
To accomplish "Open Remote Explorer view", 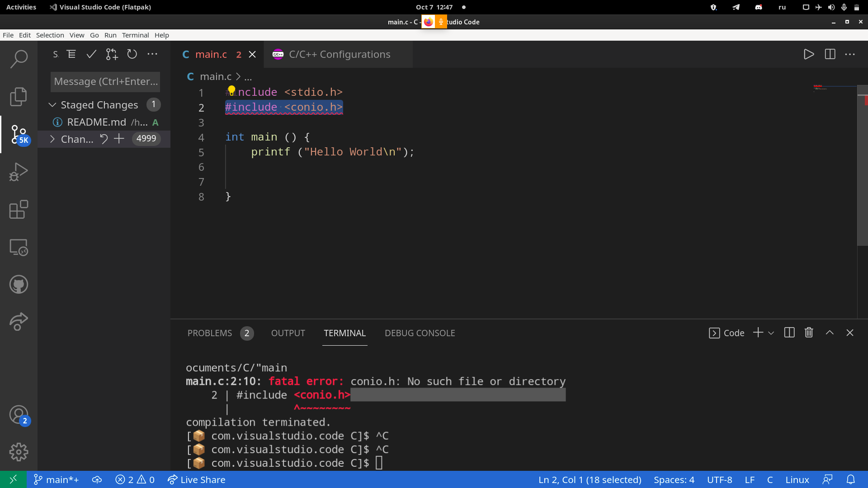I will pyautogui.click(x=19, y=247).
